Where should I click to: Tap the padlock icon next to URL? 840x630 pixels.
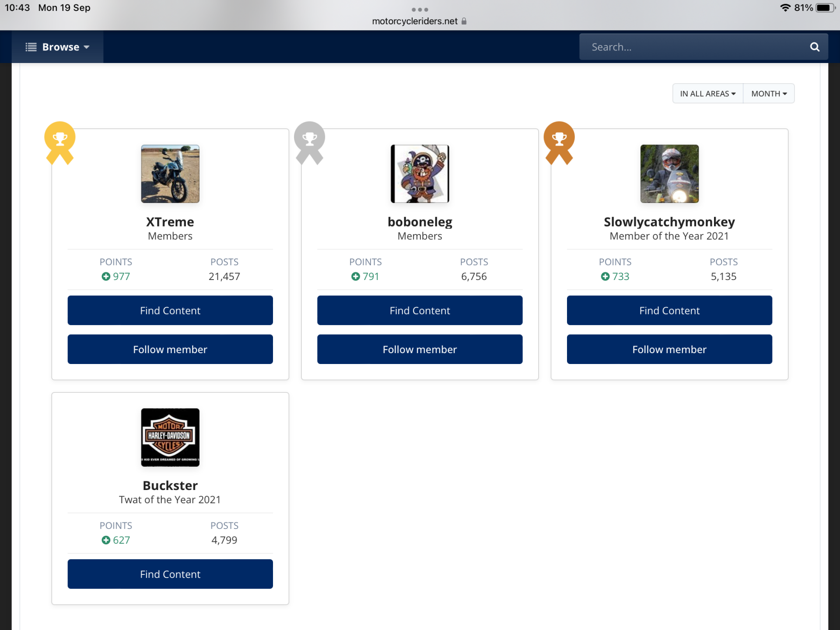tap(464, 21)
